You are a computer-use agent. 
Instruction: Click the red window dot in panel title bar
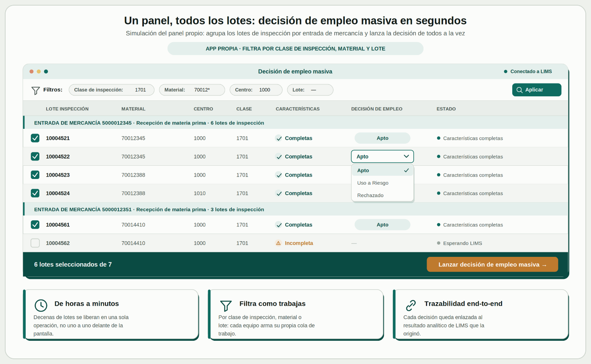[31, 71]
